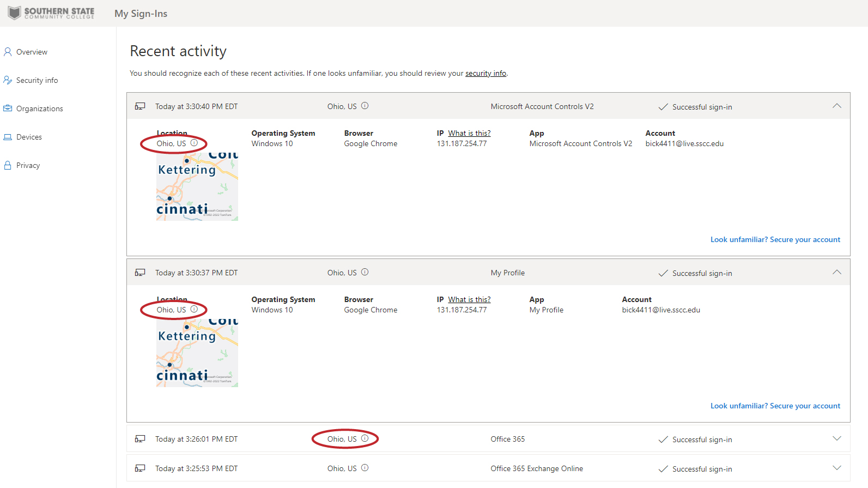Click the Recent activity heading
The height and width of the screenshot is (488, 868).
pos(178,51)
